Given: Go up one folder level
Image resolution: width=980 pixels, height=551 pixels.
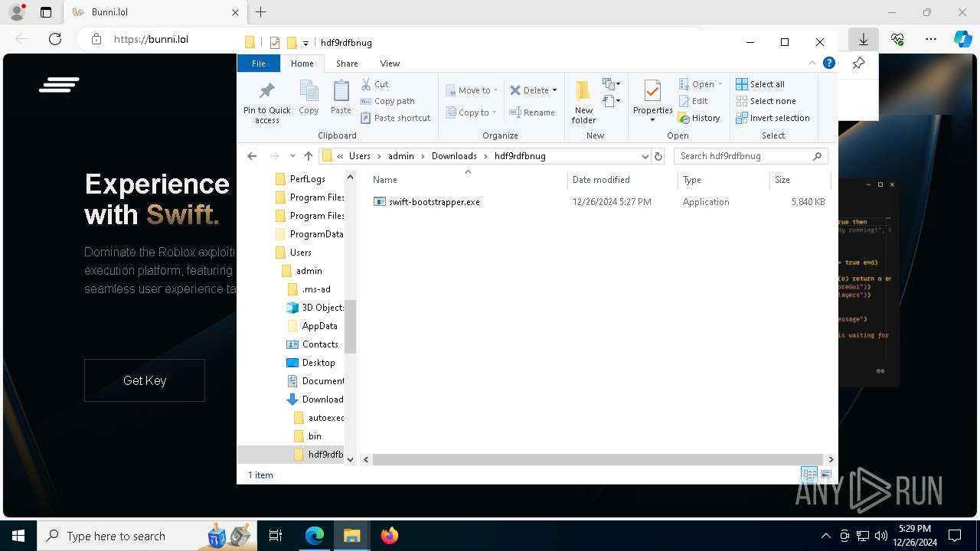Looking at the screenshot, I should [x=309, y=156].
